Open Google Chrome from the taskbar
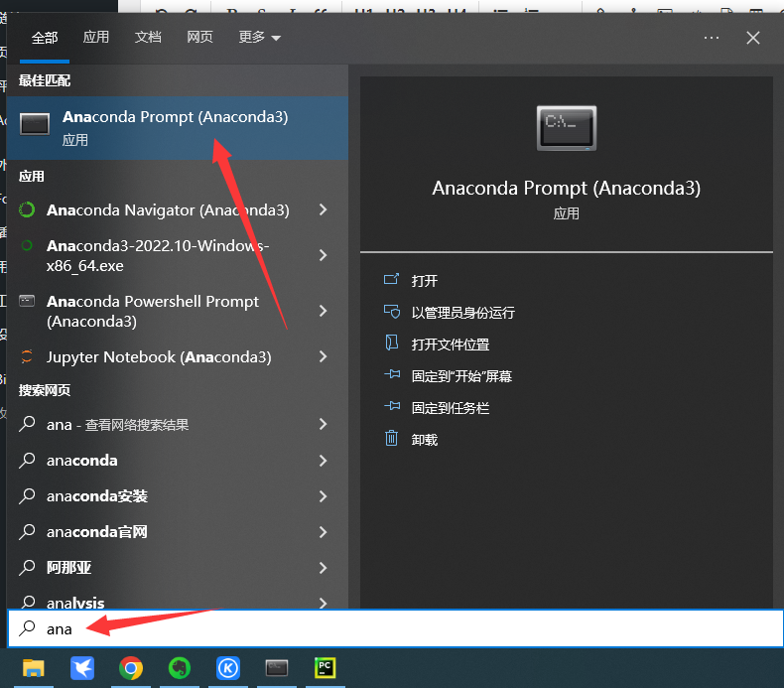This screenshot has height=688, width=784. [x=130, y=668]
